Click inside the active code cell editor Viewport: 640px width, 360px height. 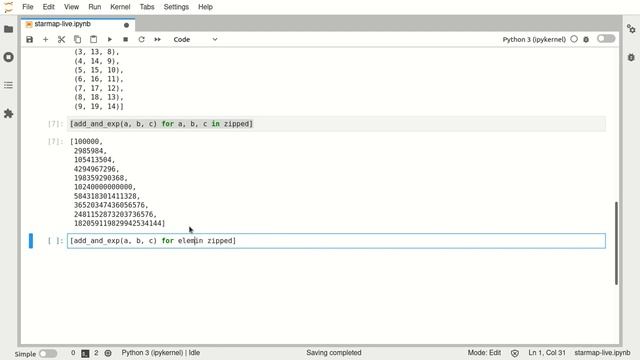click(x=336, y=241)
